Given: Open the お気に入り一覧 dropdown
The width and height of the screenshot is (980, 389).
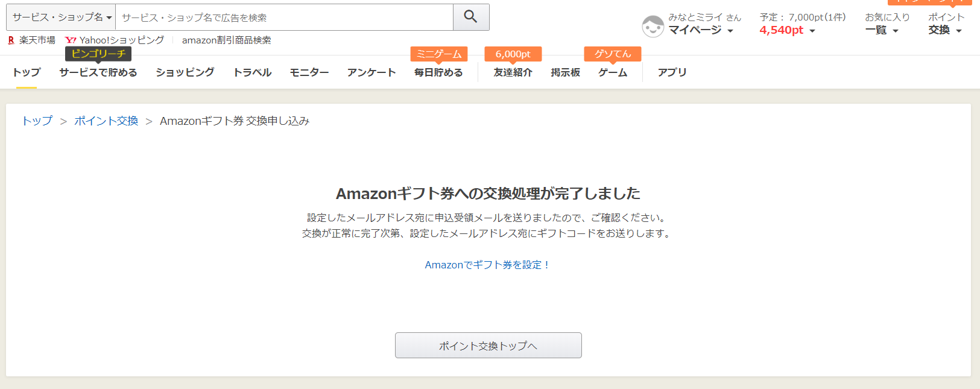Looking at the screenshot, I should coord(887,24).
